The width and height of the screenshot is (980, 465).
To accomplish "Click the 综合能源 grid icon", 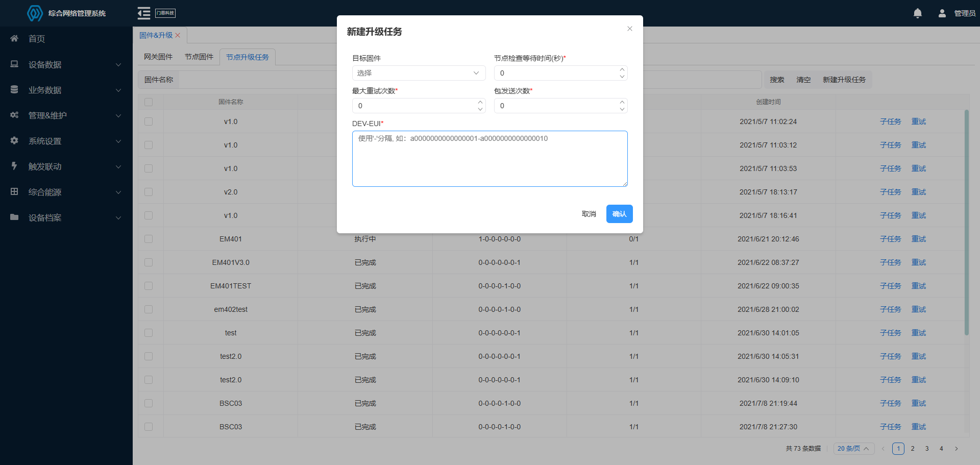I will (14, 191).
